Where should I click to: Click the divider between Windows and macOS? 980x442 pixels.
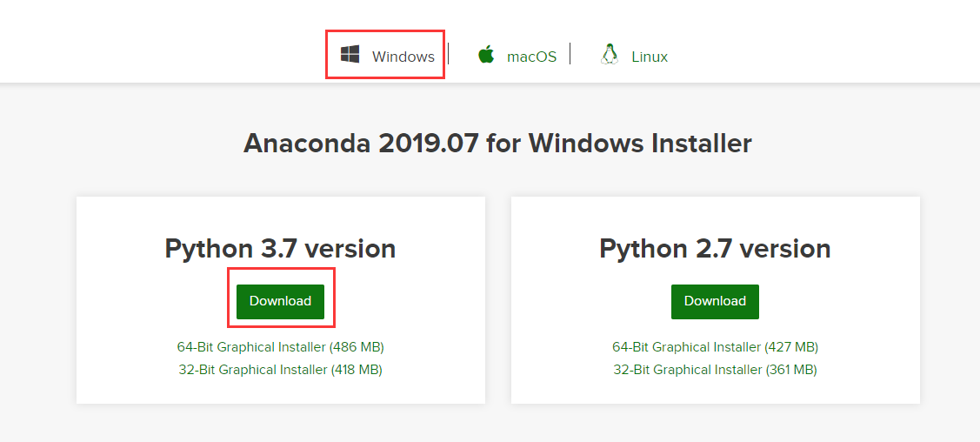[x=449, y=54]
